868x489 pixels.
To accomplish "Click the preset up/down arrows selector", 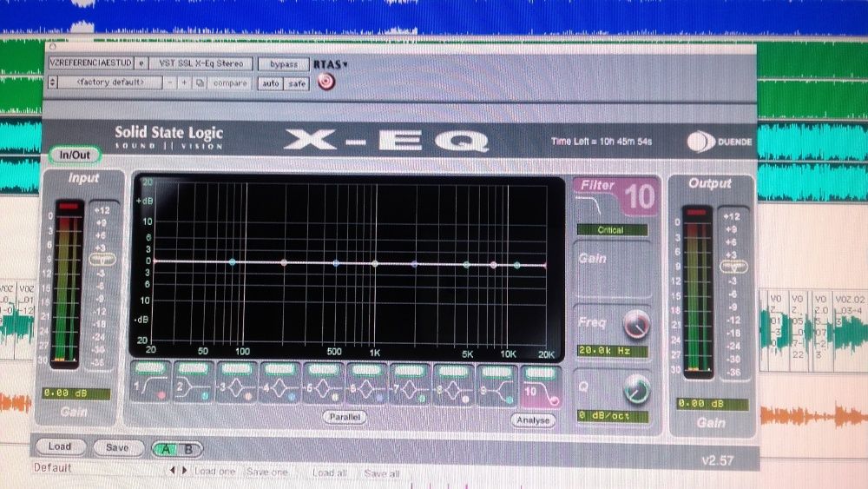I will (x=53, y=82).
